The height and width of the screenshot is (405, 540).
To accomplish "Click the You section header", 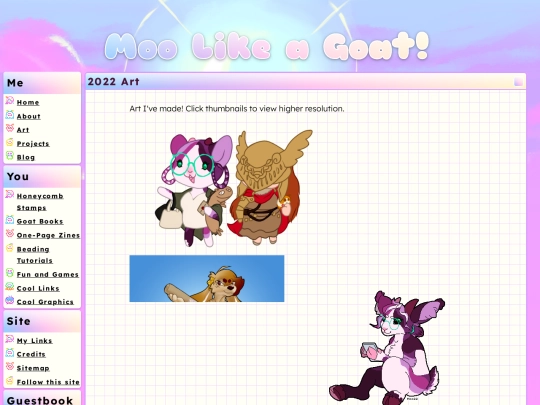I will coord(42,177).
